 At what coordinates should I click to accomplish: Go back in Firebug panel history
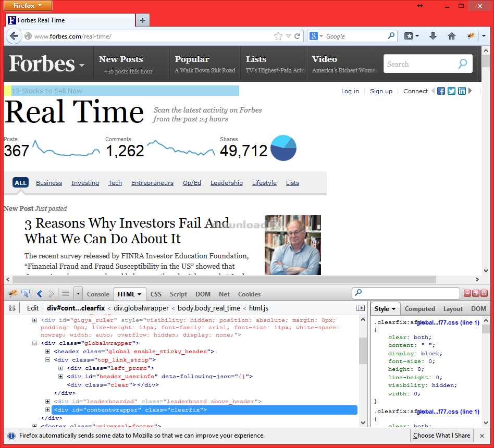[40, 294]
